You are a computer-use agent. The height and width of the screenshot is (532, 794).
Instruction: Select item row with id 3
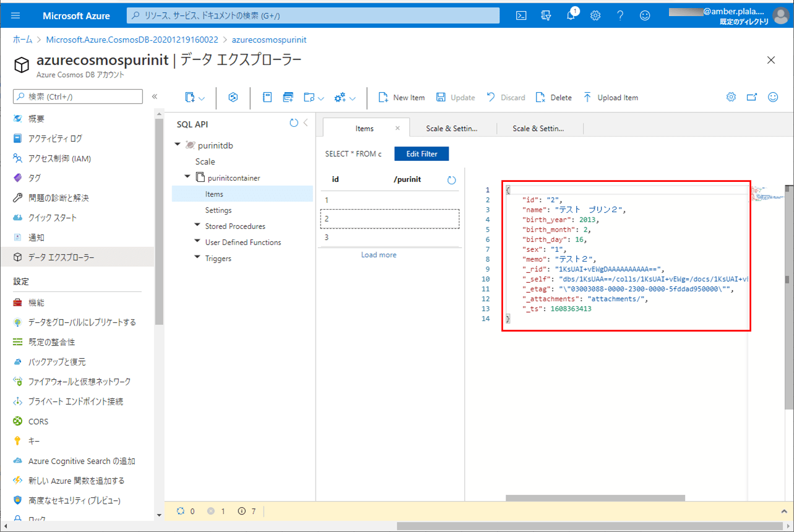(389, 238)
